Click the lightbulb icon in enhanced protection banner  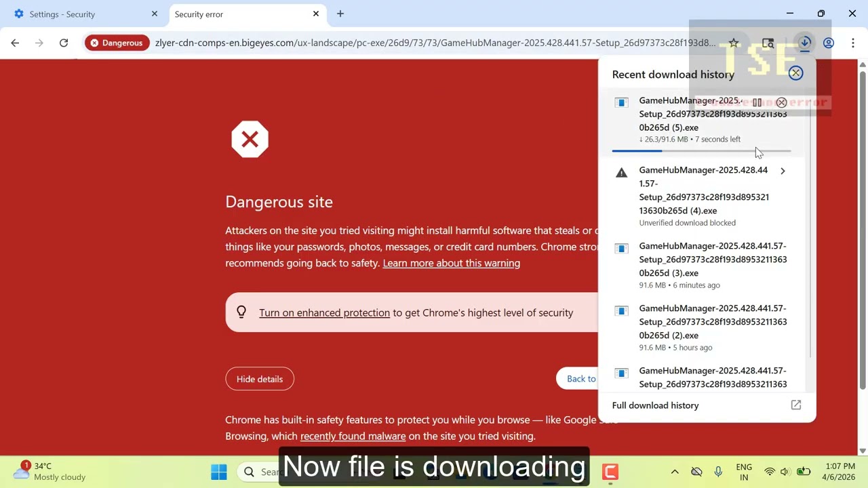click(241, 312)
